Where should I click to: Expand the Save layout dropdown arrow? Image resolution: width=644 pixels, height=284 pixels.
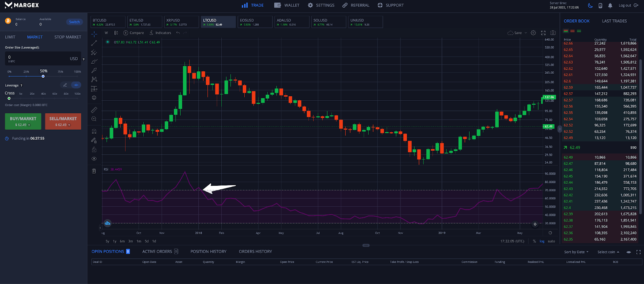point(526,33)
